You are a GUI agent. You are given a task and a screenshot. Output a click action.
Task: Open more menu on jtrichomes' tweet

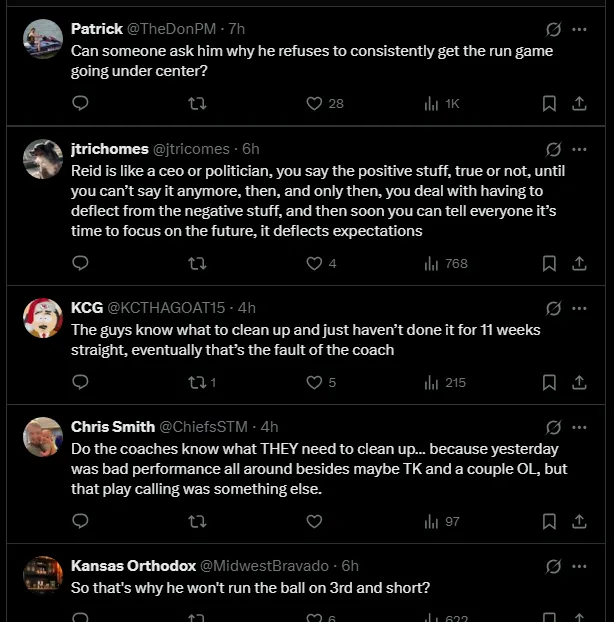[x=579, y=149]
